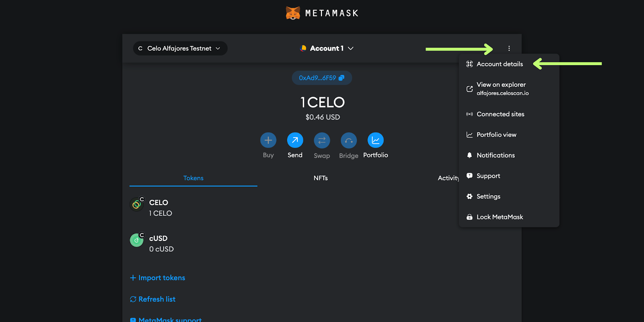Click the Account 1 avatar icon

[303, 48]
